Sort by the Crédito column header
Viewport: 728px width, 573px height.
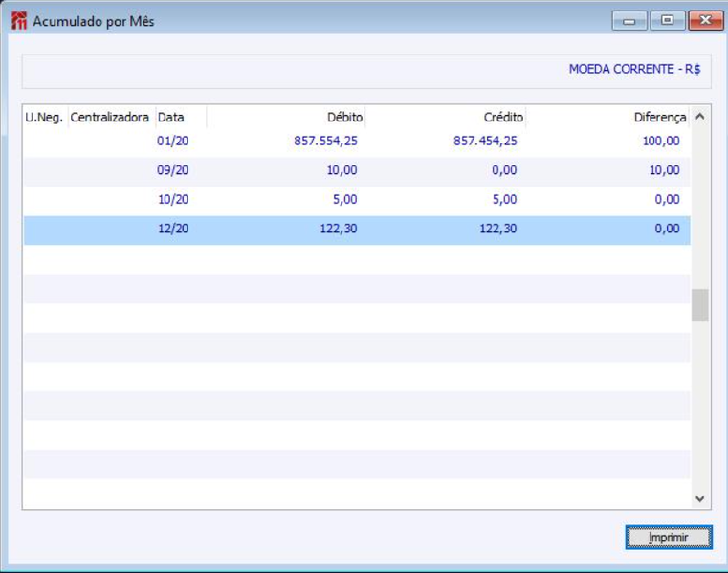[x=446, y=117]
